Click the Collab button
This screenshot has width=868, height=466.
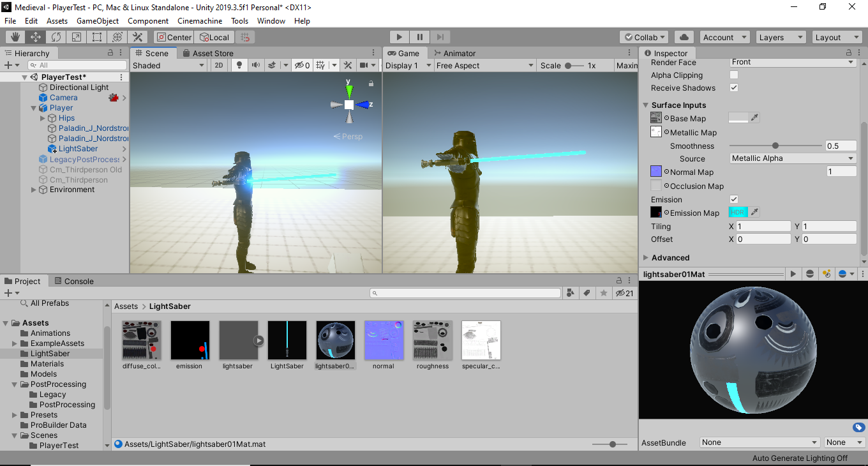pyautogui.click(x=643, y=37)
